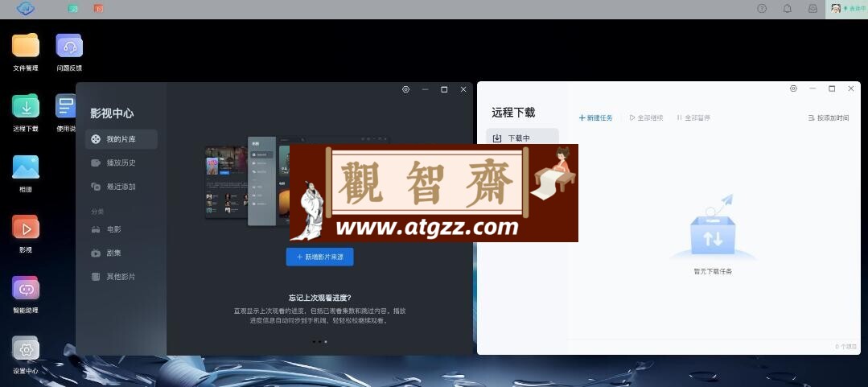Click 全部暂停 to pause all downloads
This screenshot has height=387, width=868.
click(x=693, y=118)
